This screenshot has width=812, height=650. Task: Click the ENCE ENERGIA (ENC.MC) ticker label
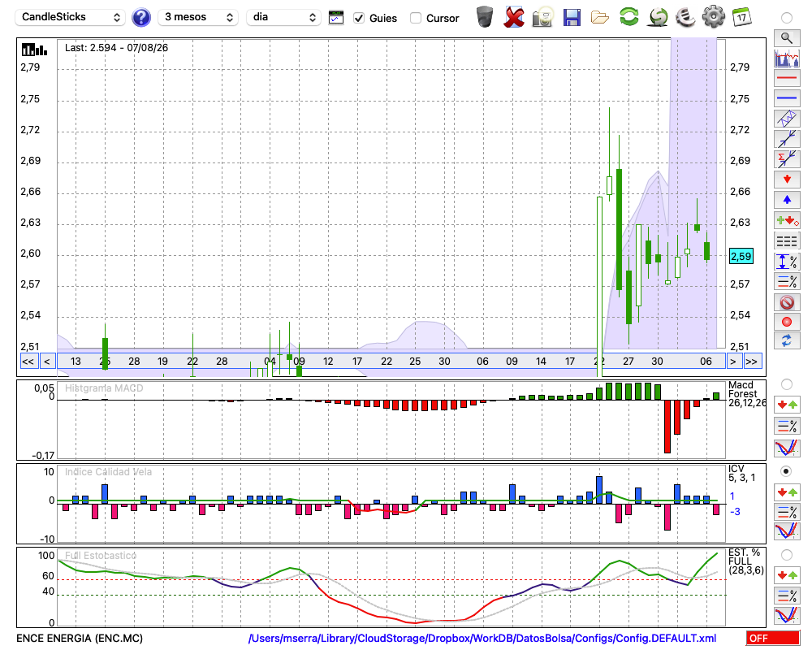[80, 638]
